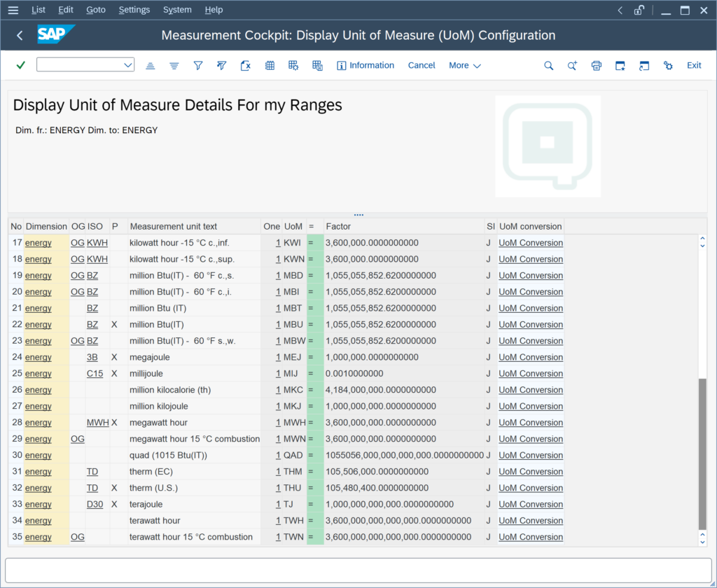Set a filter with the funnel icon
717x588 pixels.
point(198,66)
